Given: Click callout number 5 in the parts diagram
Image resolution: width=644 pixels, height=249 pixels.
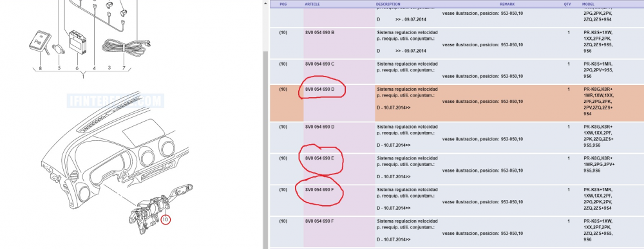Looking at the screenshot, I should click(59, 68).
